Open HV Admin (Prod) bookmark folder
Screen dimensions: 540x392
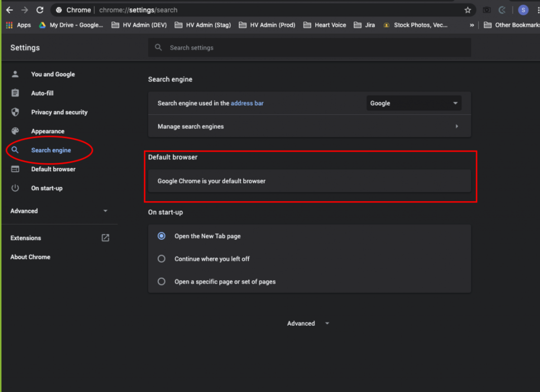pos(267,25)
